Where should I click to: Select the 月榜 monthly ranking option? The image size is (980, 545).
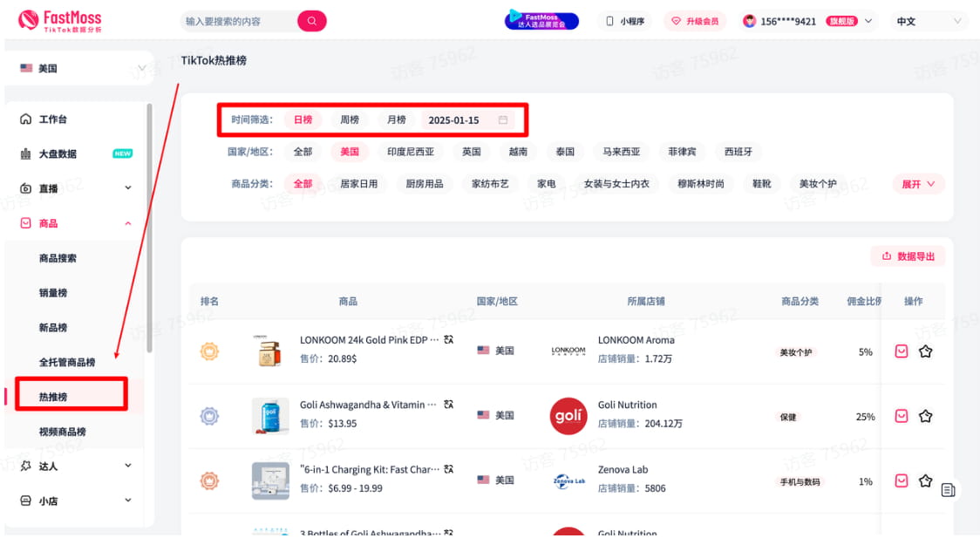point(397,120)
